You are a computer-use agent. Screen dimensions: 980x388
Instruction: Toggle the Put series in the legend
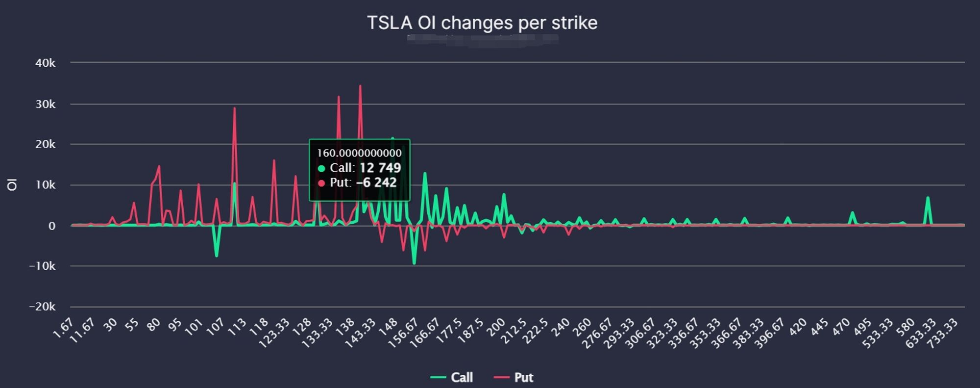513,377
